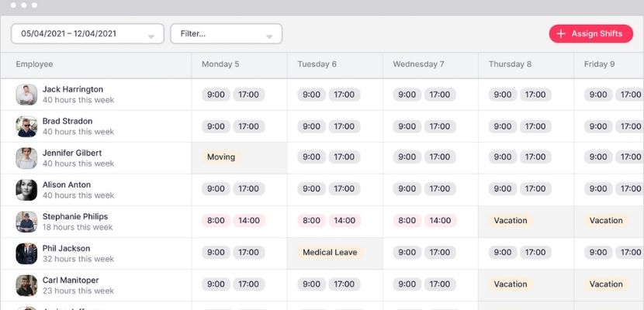
Task: Click Carl Manitoper's Friday Vacation tag
Action: tap(606, 284)
